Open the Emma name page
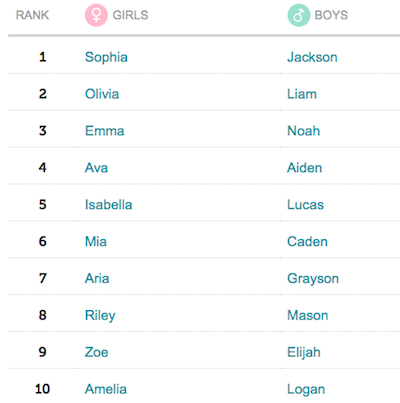400x403 pixels. 105,131
